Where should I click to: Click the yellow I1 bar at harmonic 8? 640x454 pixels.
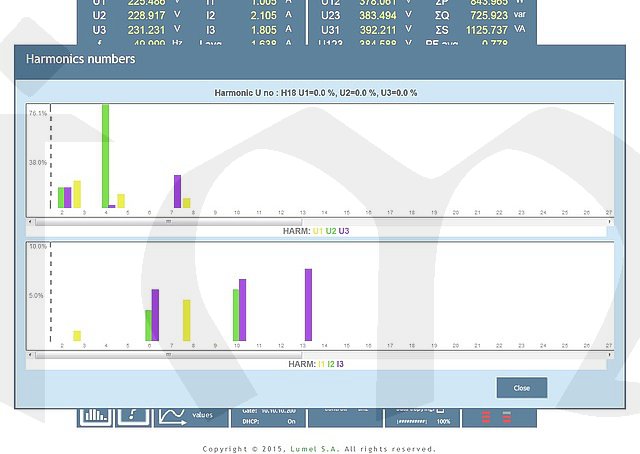pyautogui.click(x=186, y=320)
